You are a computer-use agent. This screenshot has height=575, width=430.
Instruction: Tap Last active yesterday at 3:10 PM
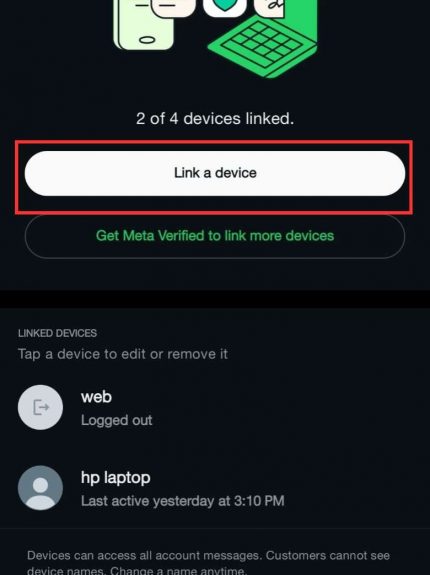(x=183, y=501)
